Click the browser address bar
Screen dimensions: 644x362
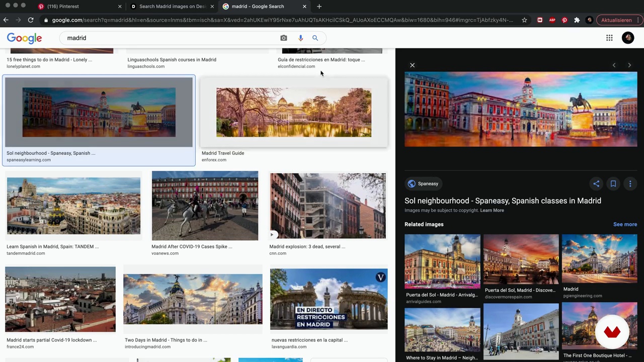[x=282, y=20]
